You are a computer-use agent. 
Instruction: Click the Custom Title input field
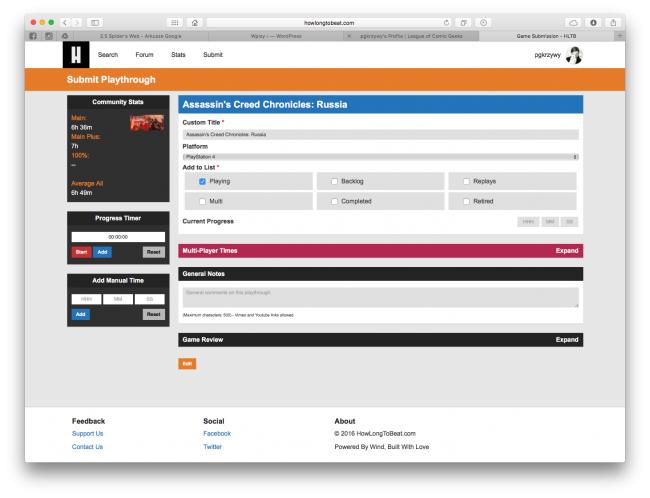point(381,134)
